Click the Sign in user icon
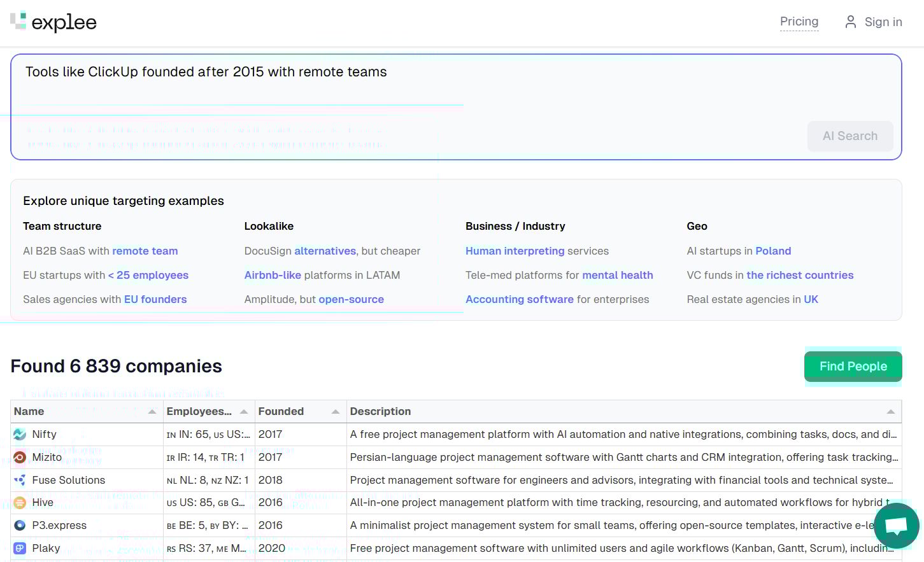924x562 pixels. pyautogui.click(x=850, y=22)
